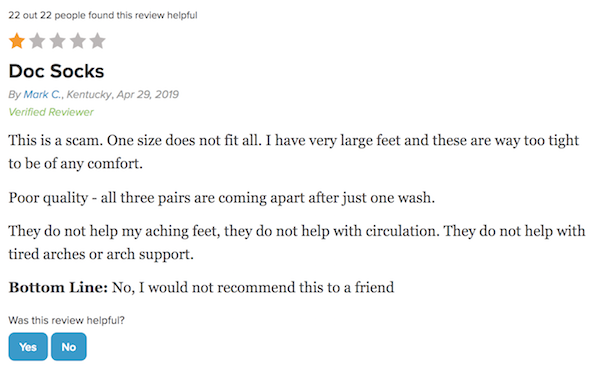
Task: Click the 'They do not help' paragraph
Action: [x=297, y=243]
